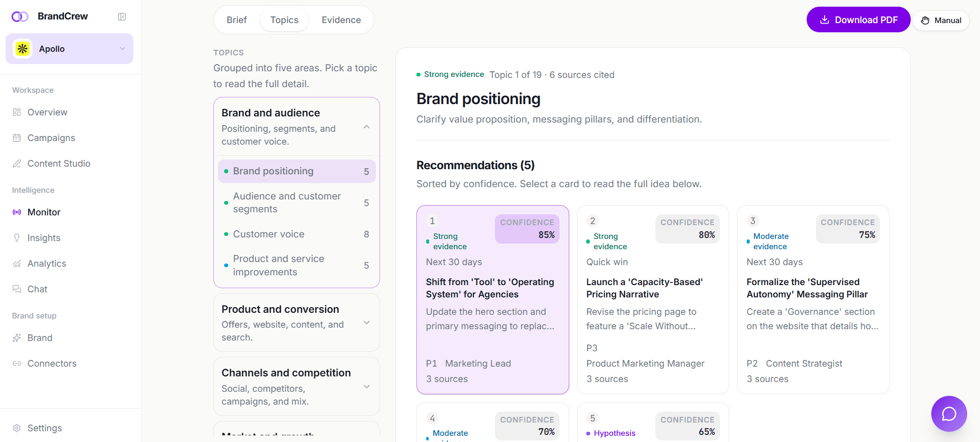
Task: Open the Apollo workspace dropdown
Action: (69, 49)
